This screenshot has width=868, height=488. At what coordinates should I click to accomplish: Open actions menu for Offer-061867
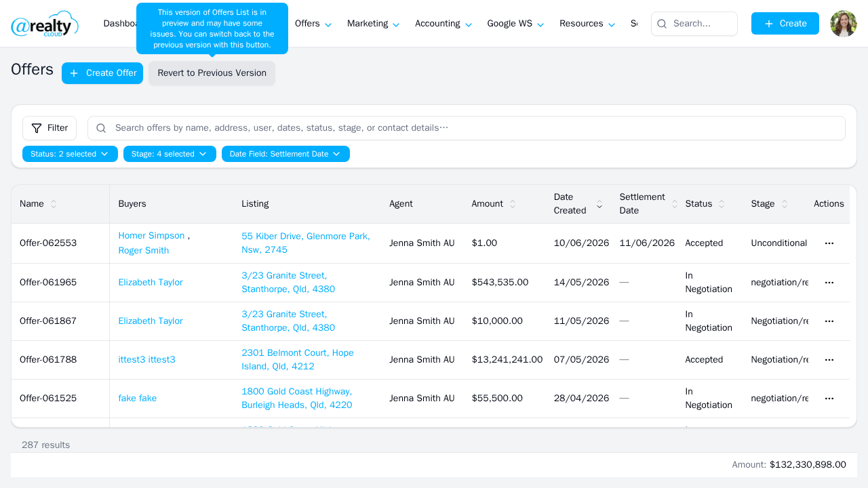point(829,321)
